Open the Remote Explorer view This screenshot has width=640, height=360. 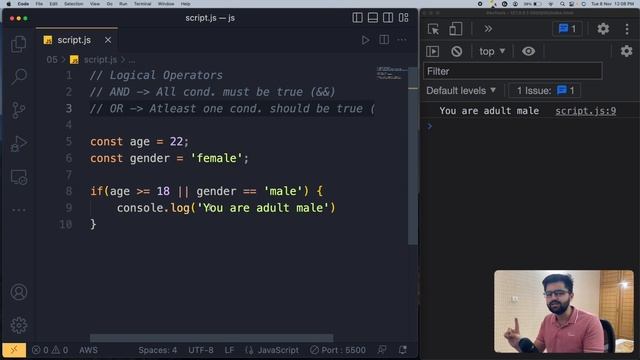(x=18, y=177)
